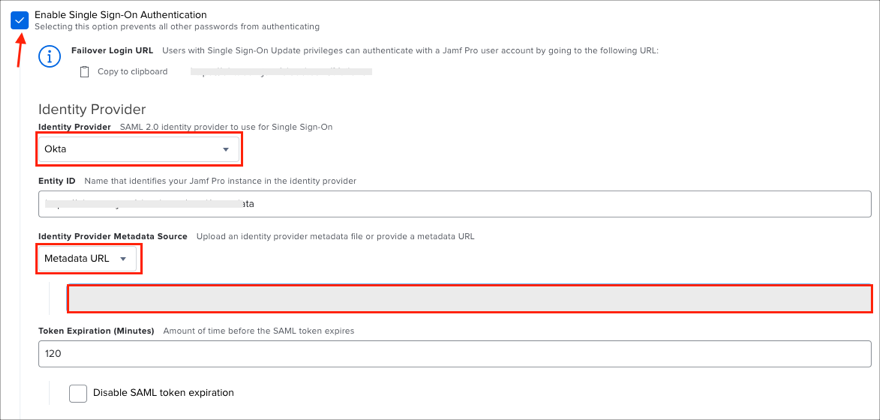Click the Disable SAML token expiration label
The width and height of the screenshot is (880, 420).
click(163, 393)
